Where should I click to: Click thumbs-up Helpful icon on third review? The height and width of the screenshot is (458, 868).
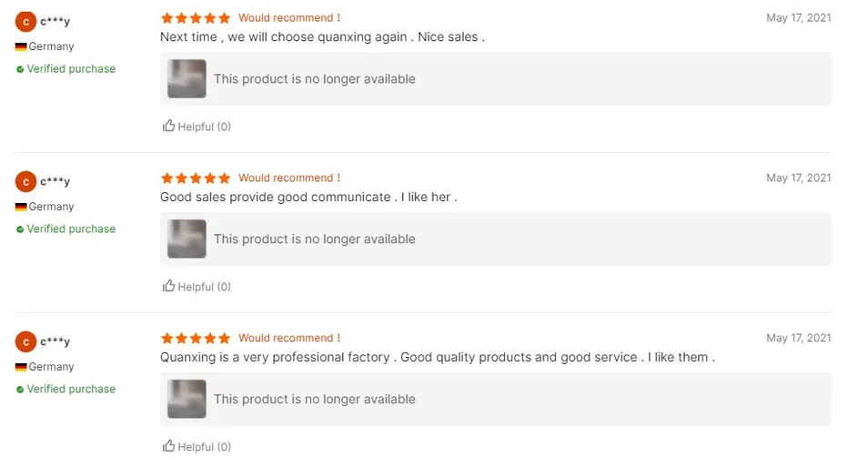(x=168, y=446)
